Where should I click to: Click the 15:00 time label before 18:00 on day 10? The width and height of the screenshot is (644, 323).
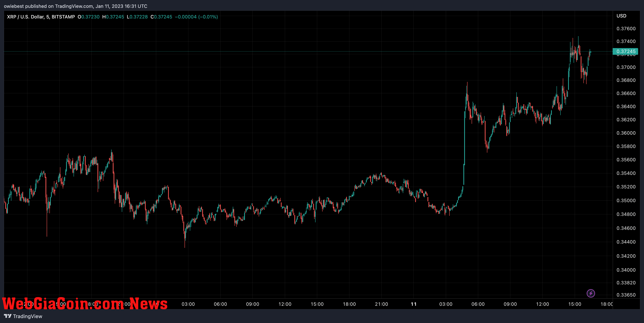[x=317, y=304]
